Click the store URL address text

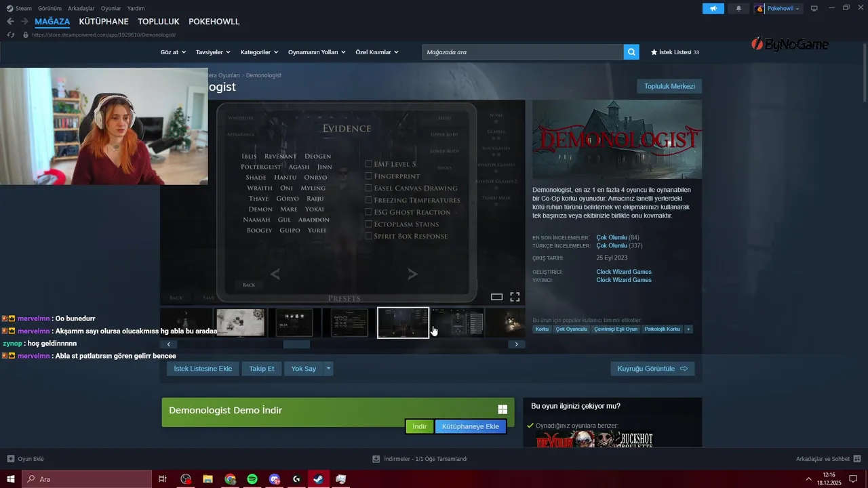(x=104, y=35)
